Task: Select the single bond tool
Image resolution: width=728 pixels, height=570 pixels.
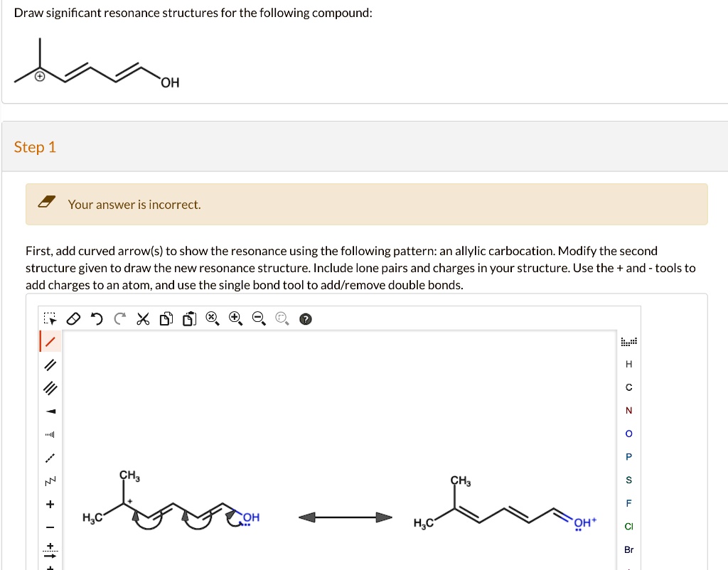Action: 50,342
